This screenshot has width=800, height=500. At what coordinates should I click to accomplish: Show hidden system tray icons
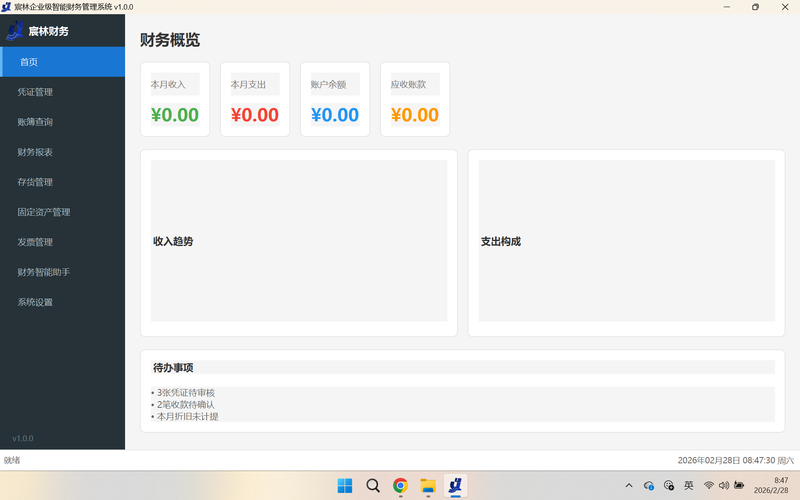click(629, 486)
